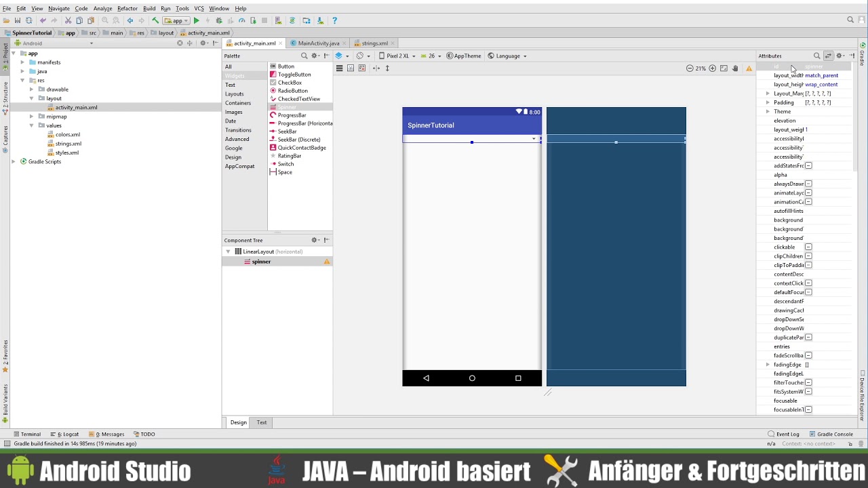The image size is (868, 488).
Task: Open the Gradle Console
Action: pos(831,434)
